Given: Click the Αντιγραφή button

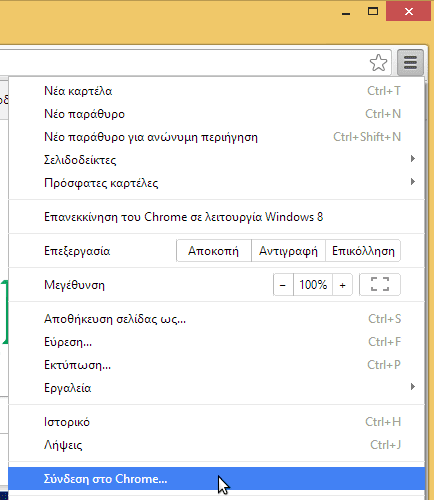Looking at the screenshot, I should pos(288,251).
